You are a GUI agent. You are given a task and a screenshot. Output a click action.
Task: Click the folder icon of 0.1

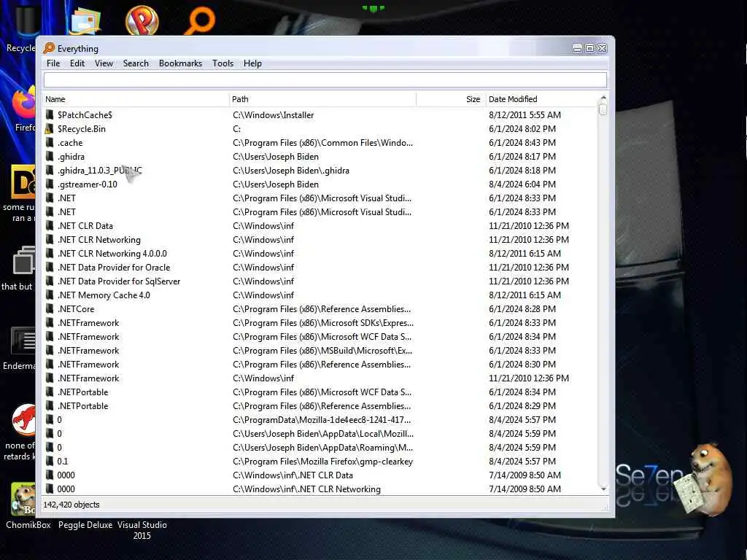[x=50, y=461]
